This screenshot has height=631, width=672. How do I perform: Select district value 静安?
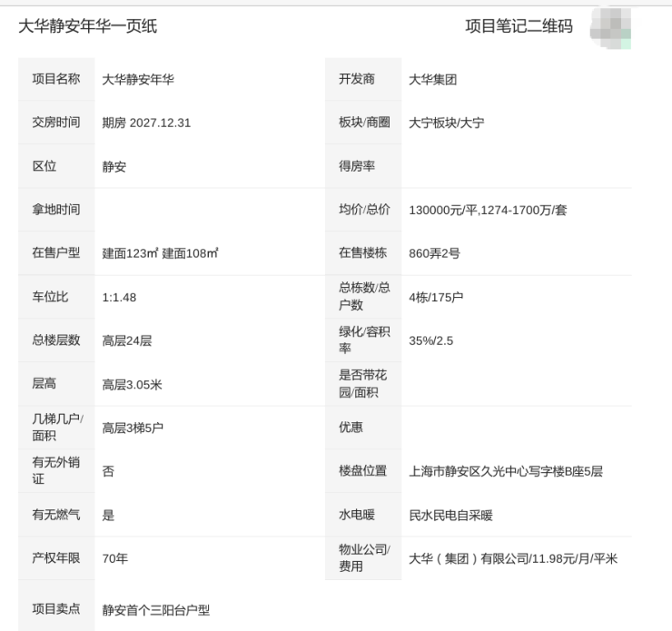114,167
